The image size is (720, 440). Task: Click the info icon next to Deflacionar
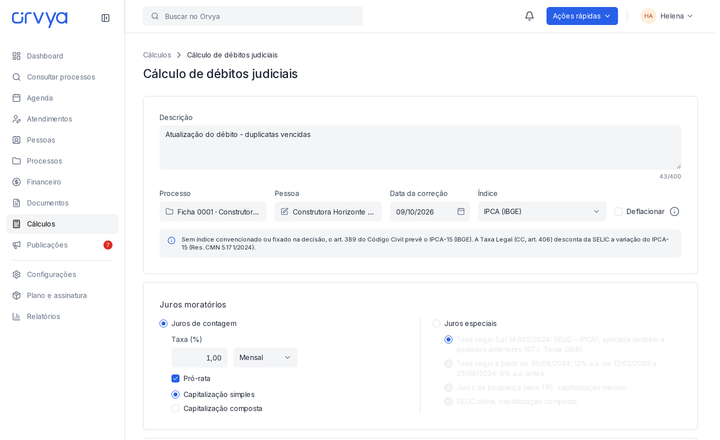[x=674, y=212]
